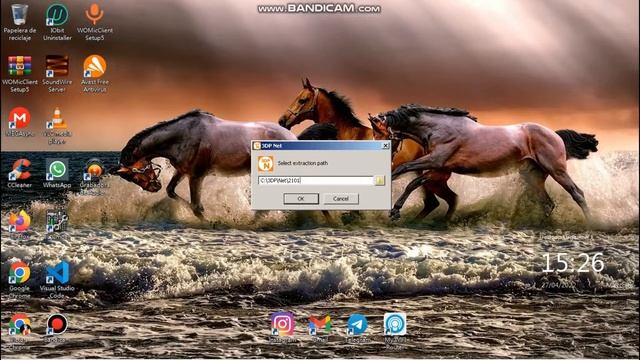The width and height of the screenshot is (640, 360).
Task: Confirm extraction with OK button
Action: 301,199
